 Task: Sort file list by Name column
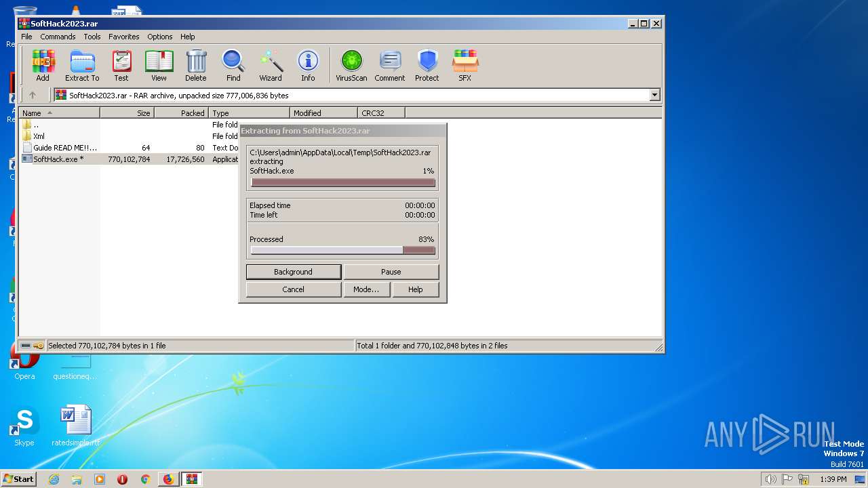60,113
